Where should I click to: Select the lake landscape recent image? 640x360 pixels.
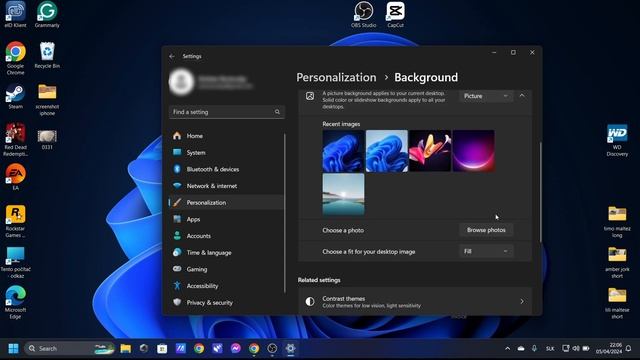point(343,194)
